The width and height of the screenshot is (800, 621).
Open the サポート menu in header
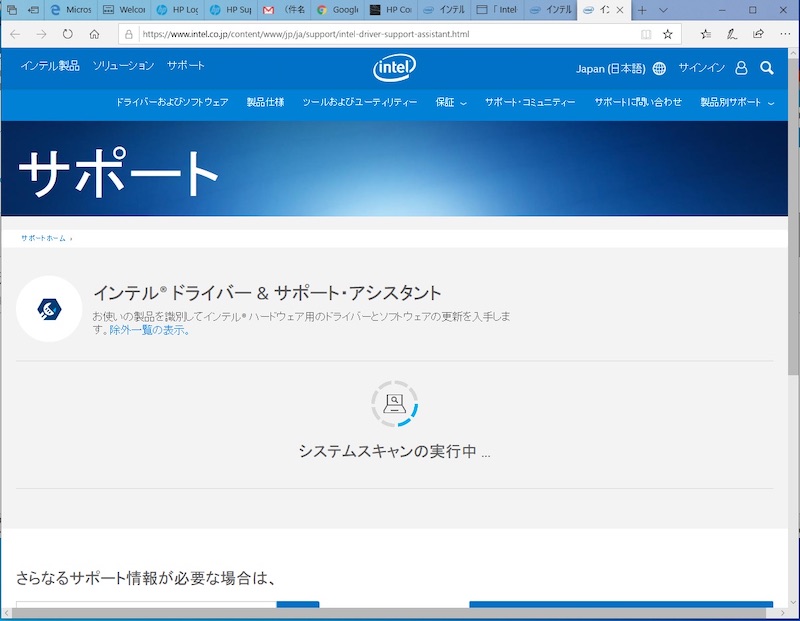(186, 65)
